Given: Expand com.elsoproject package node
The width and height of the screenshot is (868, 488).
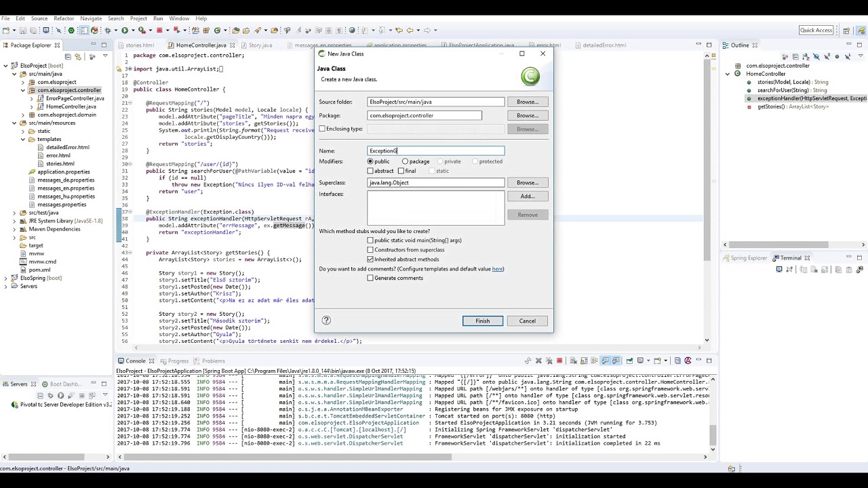Looking at the screenshot, I should tap(22, 82).
